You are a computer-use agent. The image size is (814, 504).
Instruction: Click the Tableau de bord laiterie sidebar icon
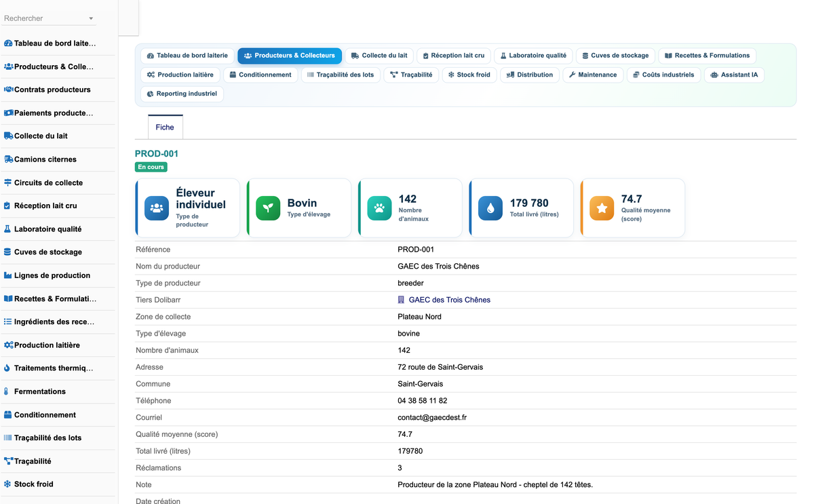click(x=8, y=43)
